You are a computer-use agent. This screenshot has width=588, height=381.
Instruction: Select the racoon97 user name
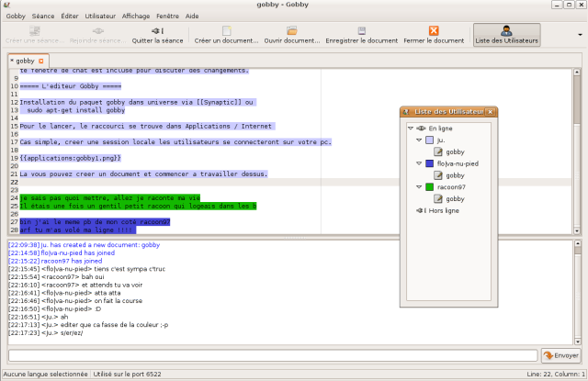(451, 187)
